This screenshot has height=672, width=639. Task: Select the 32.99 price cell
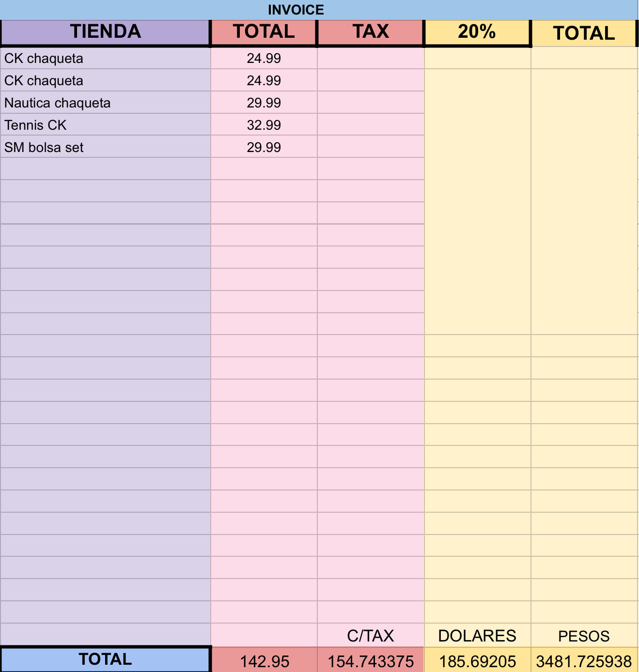click(264, 125)
